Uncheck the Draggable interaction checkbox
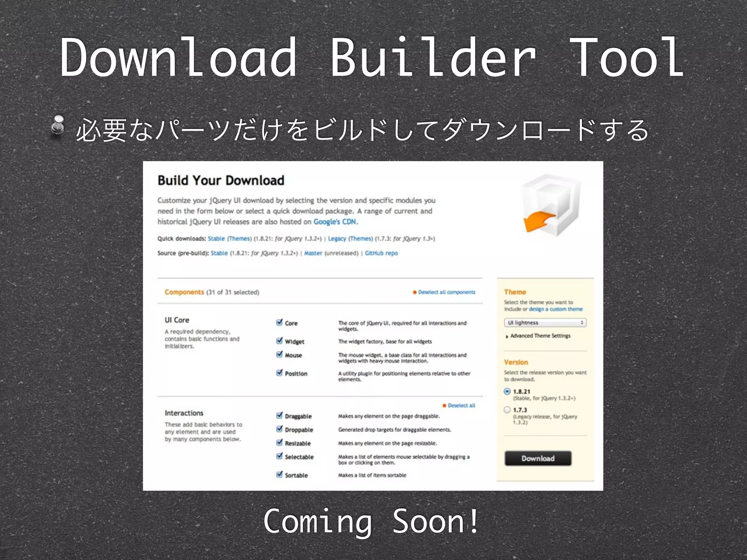Screen dimensions: 747x560 pyautogui.click(x=279, y=416)
